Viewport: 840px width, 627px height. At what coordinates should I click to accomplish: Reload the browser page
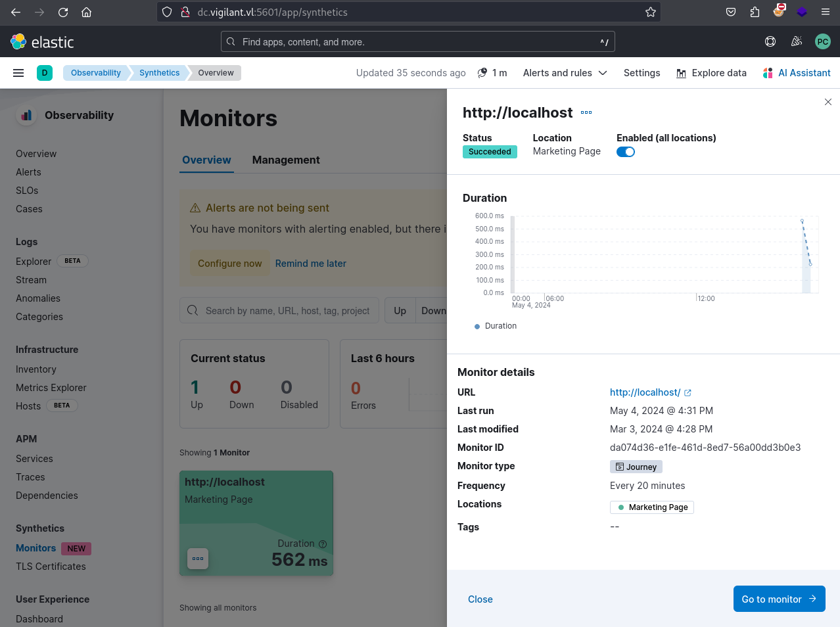(x=63, y=12)
